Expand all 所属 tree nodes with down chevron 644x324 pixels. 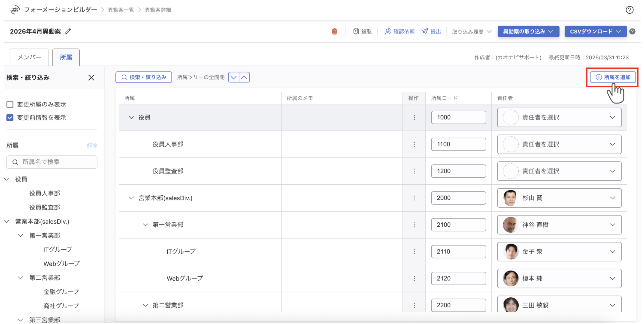point(233,77)
